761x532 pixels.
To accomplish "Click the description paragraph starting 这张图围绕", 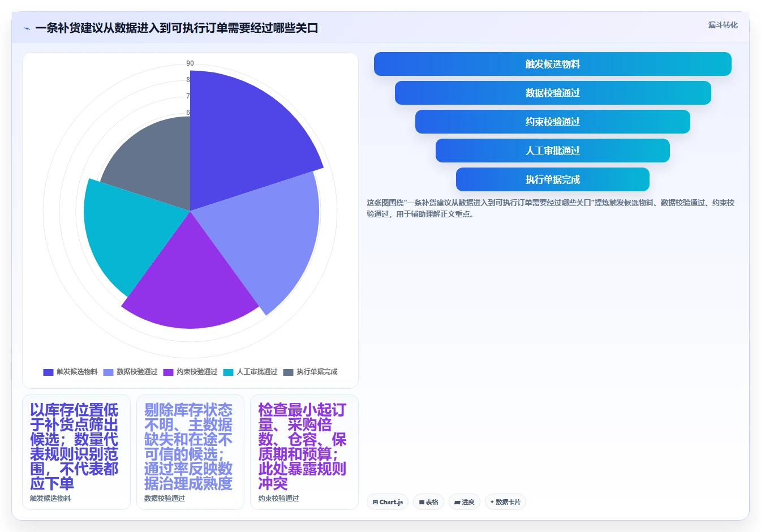I will click(x=551, y=208).
